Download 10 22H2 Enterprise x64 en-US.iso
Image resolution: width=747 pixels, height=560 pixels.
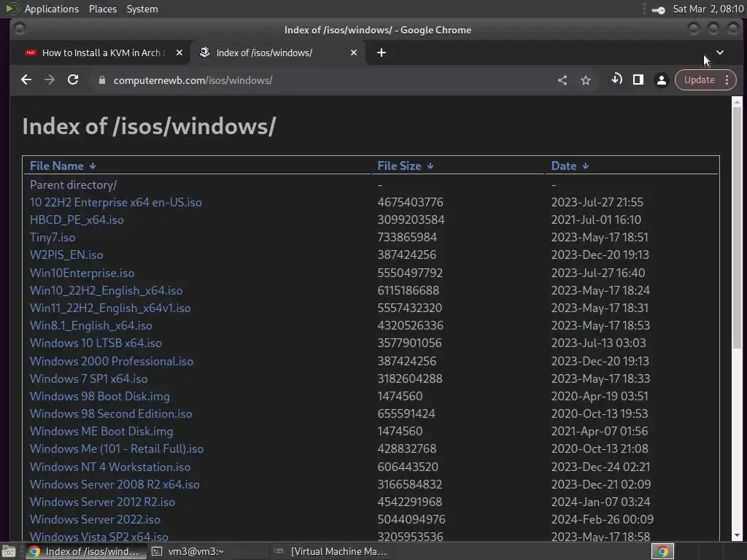(x=116, y=203)
